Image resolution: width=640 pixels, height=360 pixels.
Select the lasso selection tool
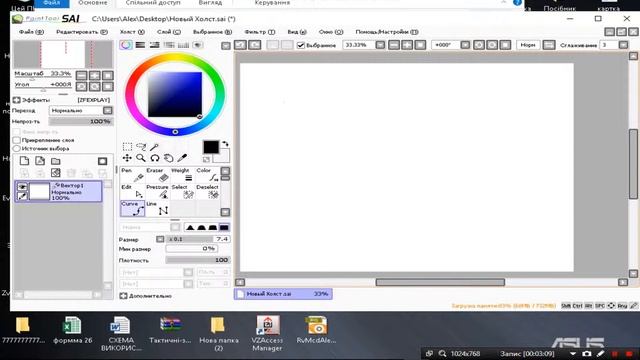(141, 147)
